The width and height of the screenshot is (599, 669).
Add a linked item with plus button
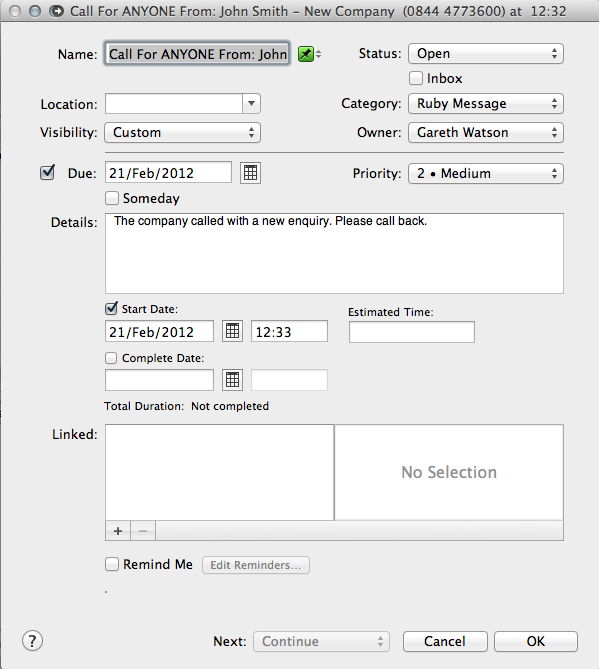click(118, 531)
